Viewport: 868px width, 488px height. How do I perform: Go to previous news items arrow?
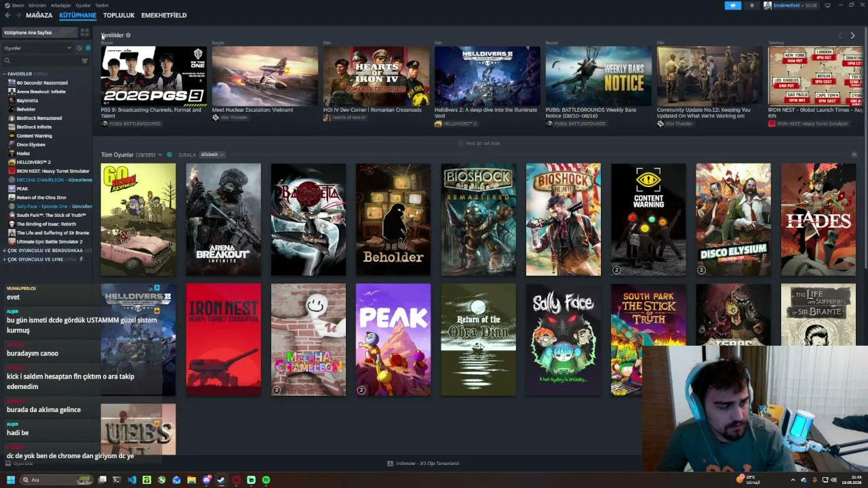840,35
